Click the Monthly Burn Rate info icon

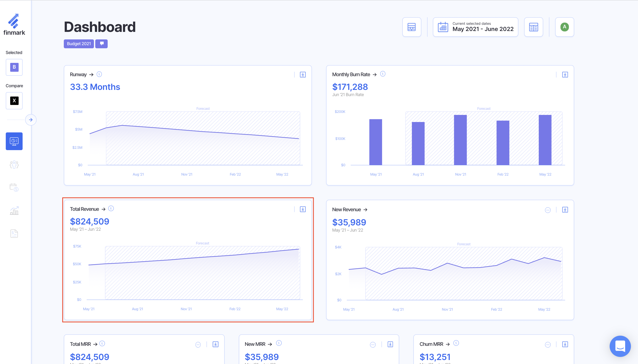[x=383, y=74]
